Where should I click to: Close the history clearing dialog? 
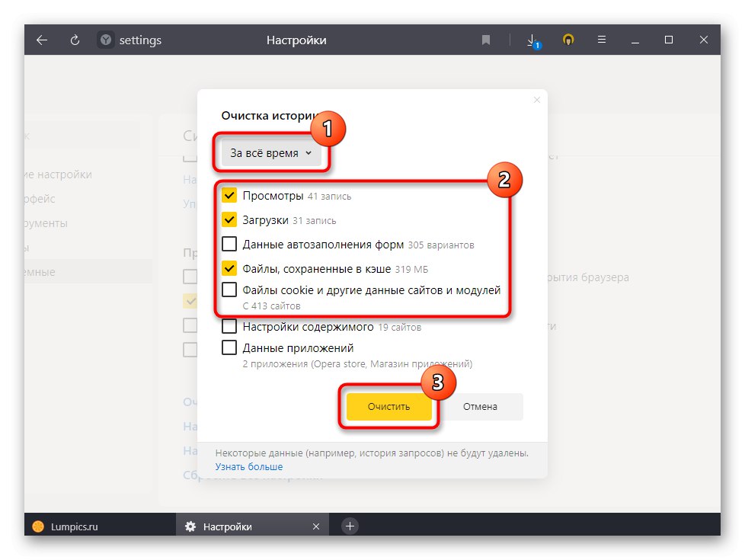(x=537, y=100)
